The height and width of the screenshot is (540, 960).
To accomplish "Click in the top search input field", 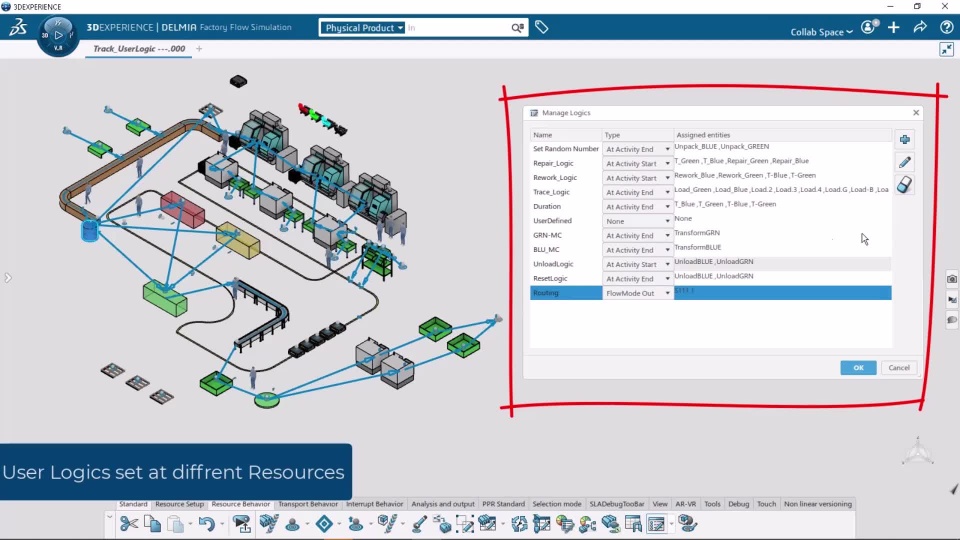I will pyautogui.click(x=457, y=28).
